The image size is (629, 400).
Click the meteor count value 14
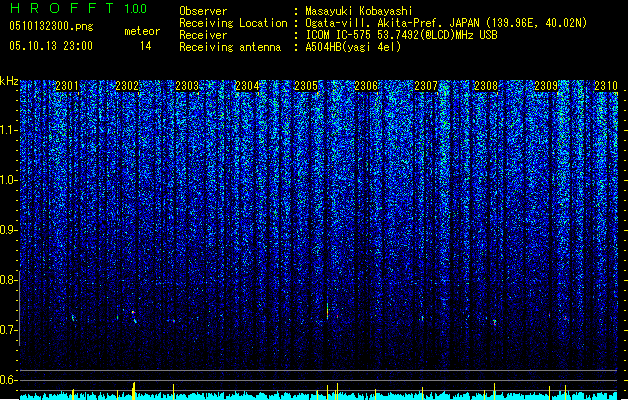click(x=146, y=46)
